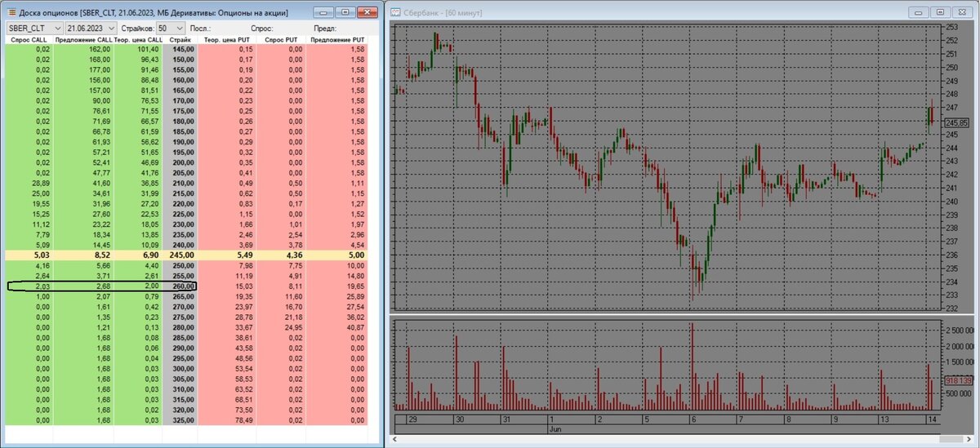Click the CALL offer value 162,00
The image size is (980, 448).
pos(98,49)
